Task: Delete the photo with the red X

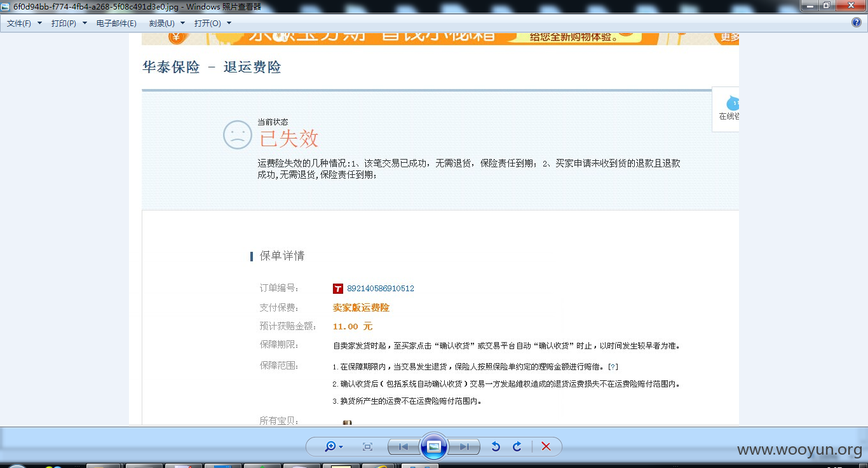Action: pyautogui.click(x=546, y=447)
